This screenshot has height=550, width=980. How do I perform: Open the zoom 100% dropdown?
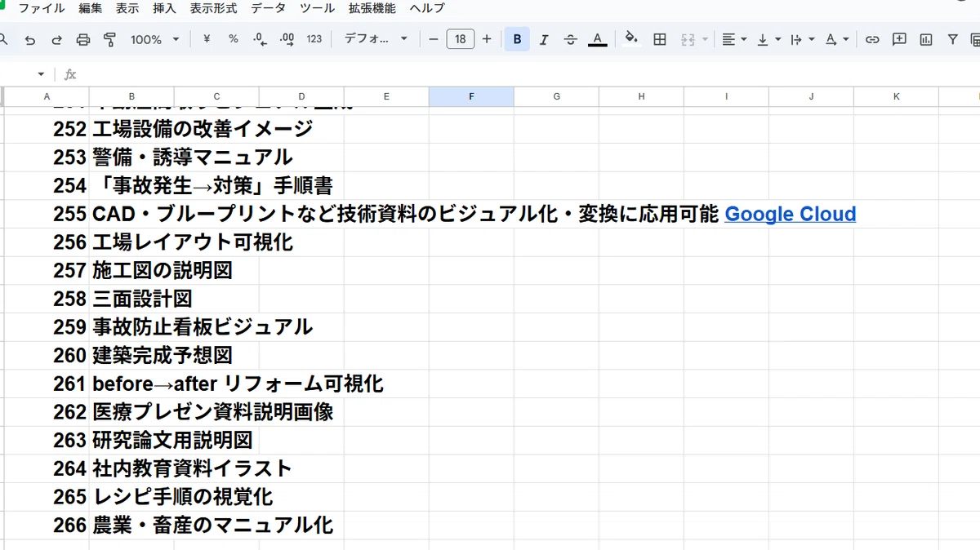click(155, 39)
